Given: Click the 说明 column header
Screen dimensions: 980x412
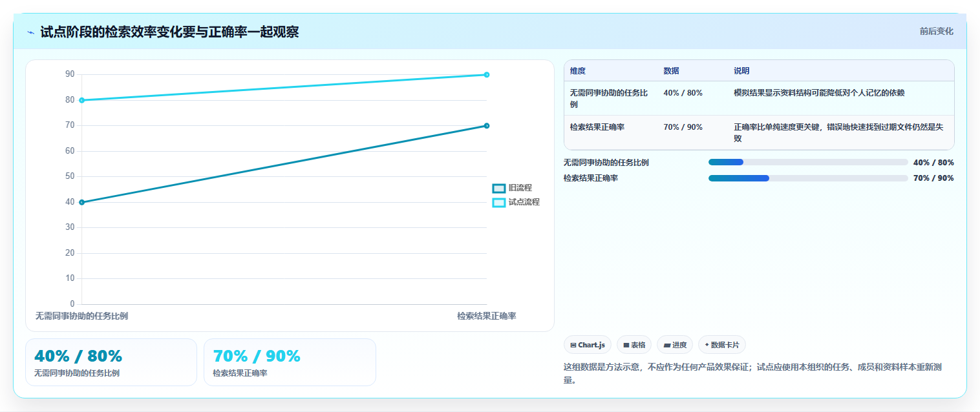Looking at the screenshot, I should [741, 71].
